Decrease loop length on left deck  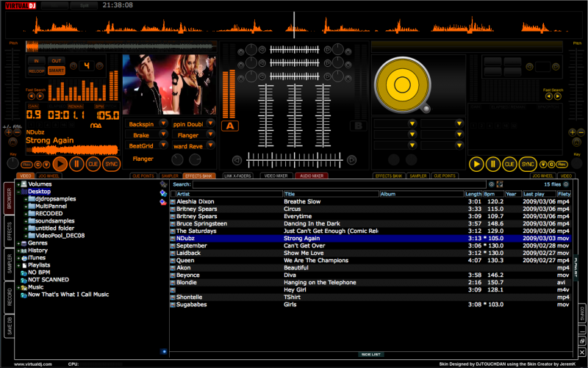[x=73, y=66]
